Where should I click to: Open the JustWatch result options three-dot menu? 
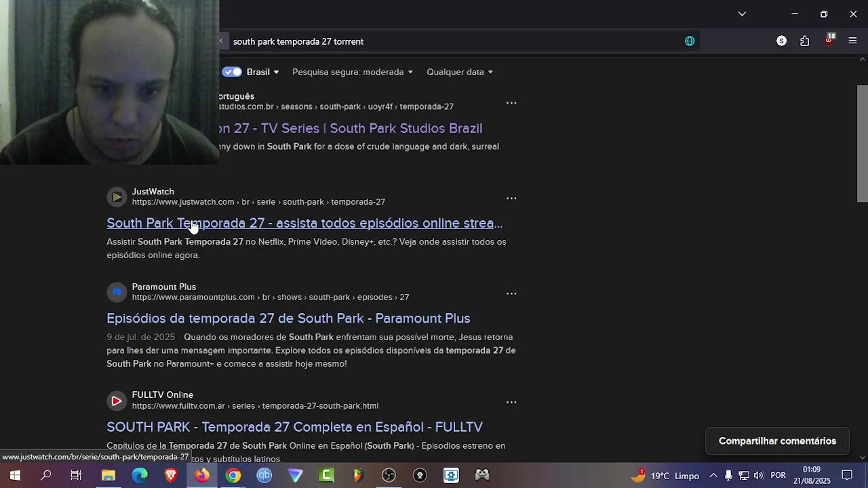tap(511, 199)
